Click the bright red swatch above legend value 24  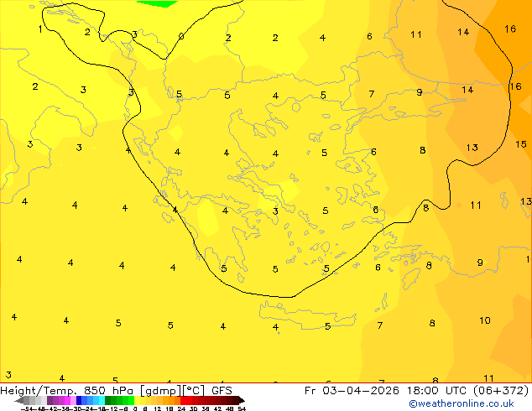coord(183,400)
